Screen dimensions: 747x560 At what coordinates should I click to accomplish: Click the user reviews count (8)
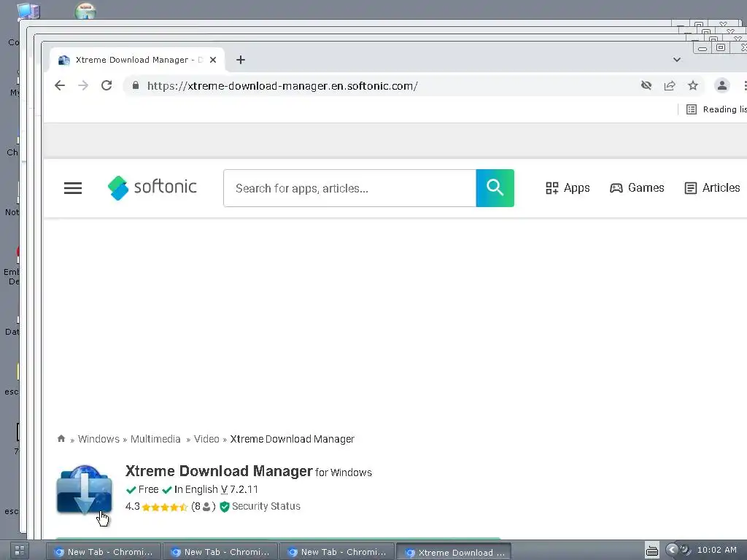[x=204, y=507]
